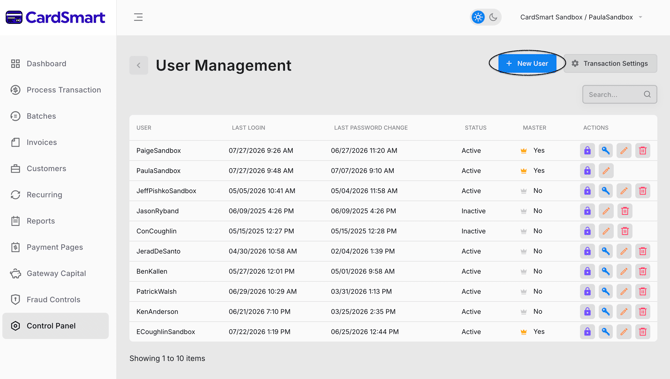Click the CardSmart logo
This screenshot has height=379, width=670.
(55, 17)
